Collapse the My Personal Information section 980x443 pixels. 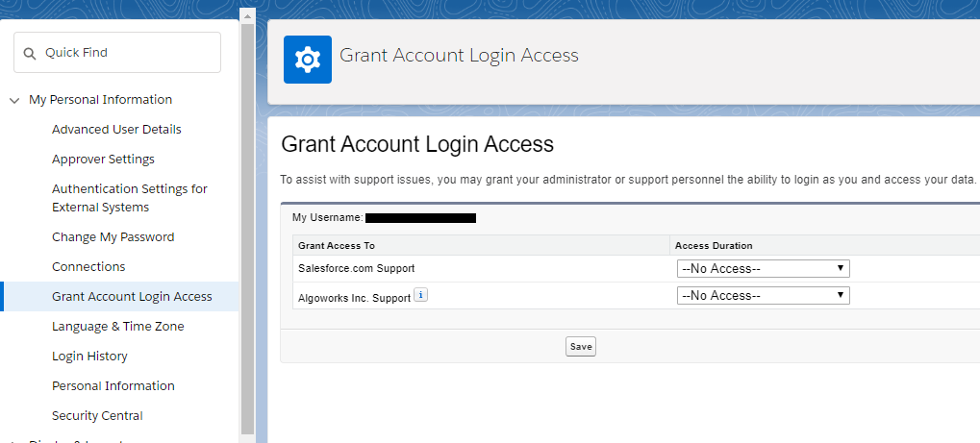14,100
